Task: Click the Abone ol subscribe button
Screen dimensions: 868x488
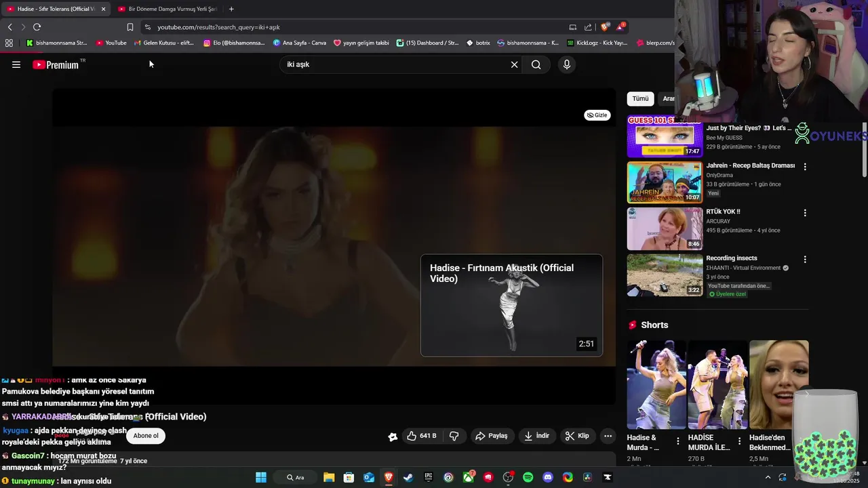Action: [x=146, y=436]
